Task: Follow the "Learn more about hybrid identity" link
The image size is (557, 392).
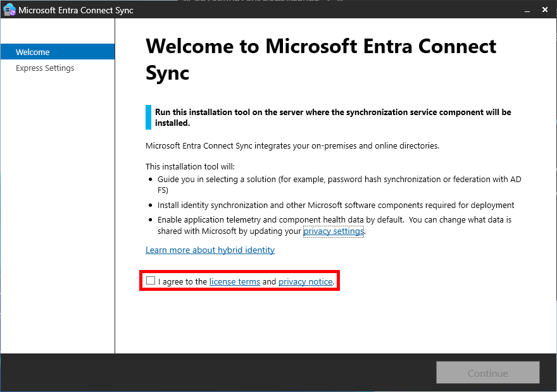Action: point(210,250)
